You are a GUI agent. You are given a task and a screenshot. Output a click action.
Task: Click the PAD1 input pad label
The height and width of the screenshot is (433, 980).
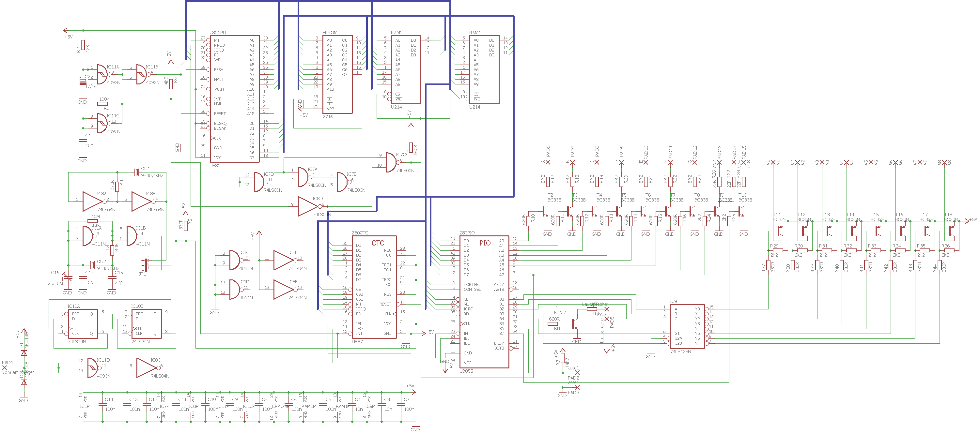point(8,363)
